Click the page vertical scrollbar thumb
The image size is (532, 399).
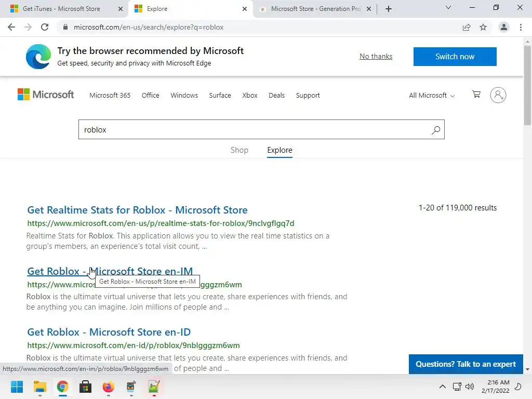527,86
